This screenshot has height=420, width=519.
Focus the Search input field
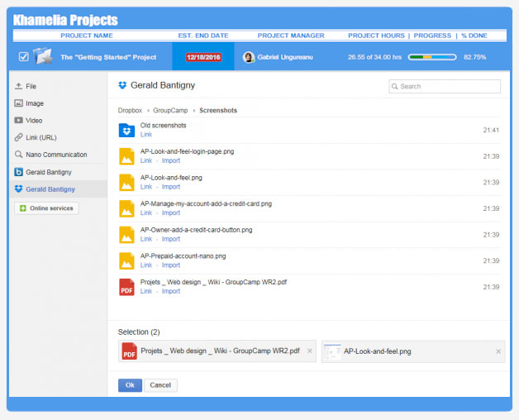point(445,87)
